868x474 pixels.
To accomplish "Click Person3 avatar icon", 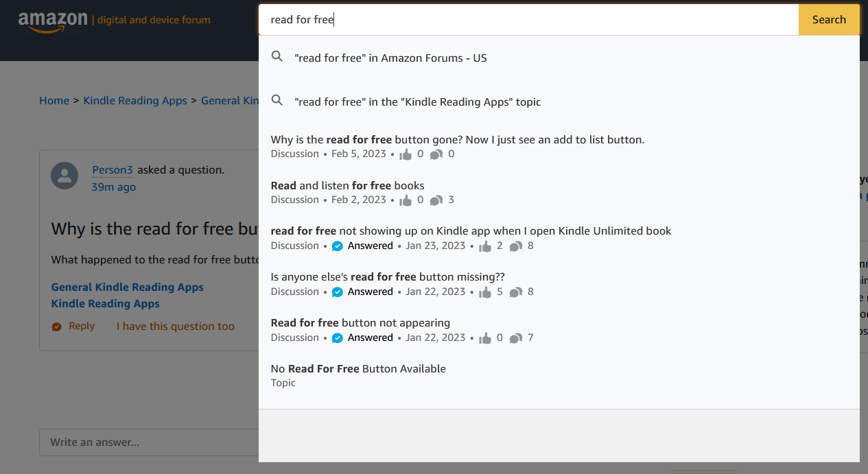I will pos(64,176).
